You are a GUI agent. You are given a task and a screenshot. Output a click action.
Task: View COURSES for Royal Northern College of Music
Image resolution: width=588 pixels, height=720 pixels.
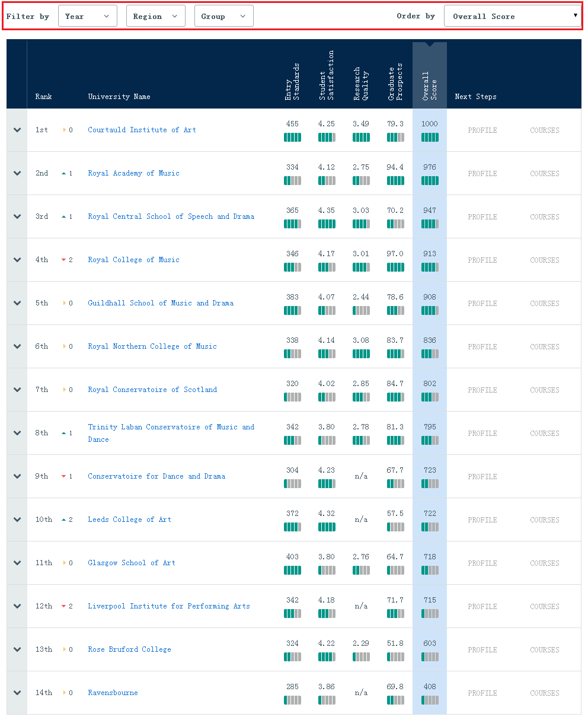click(545, 347)
